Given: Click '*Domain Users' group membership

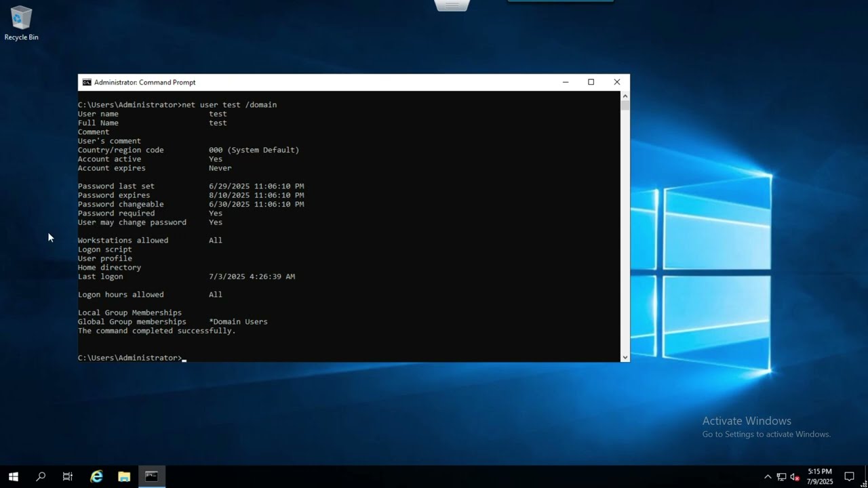Looking at the screenshot, I should (238, 322).
